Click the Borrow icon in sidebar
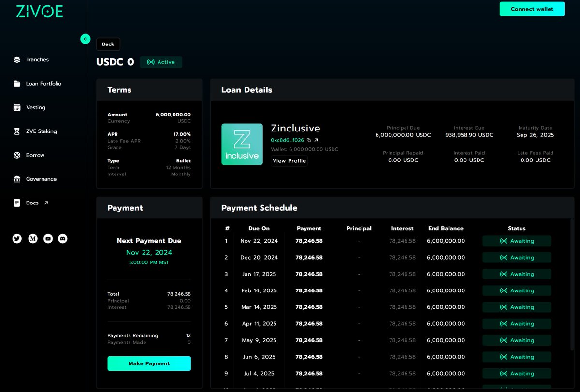Viewport: 580px width, 392px height. point(17,155)
